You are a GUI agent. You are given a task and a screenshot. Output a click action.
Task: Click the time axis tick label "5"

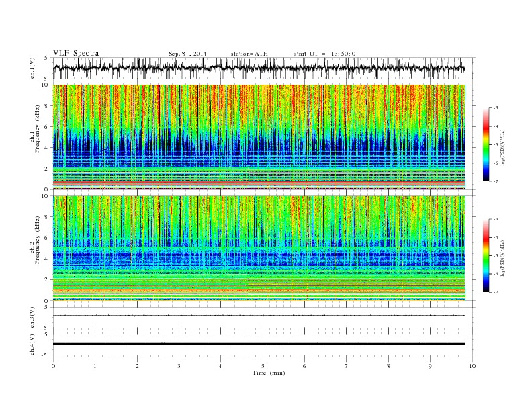pyautogui.click(x=263, y=366)
